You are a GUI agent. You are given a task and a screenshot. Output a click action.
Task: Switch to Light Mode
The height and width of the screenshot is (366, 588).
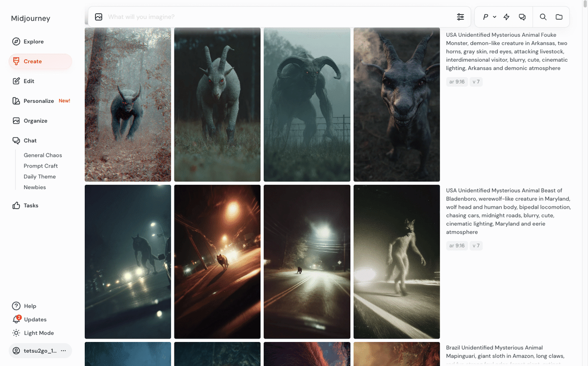point(39,333)
